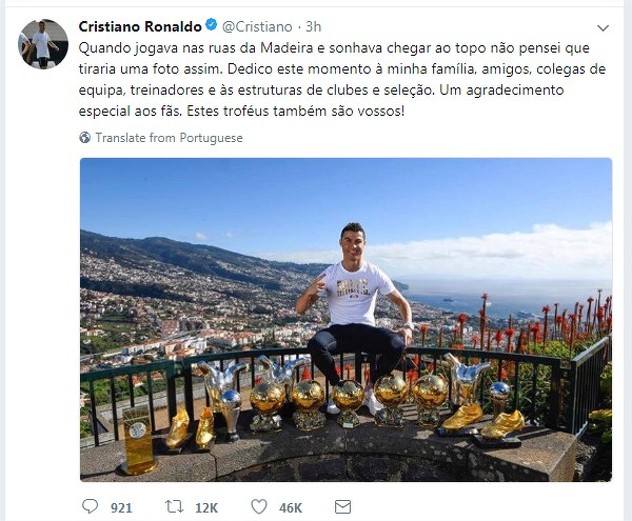Click the blue verified badge
The width and height of the screenshot is (632, 521).
211,26
